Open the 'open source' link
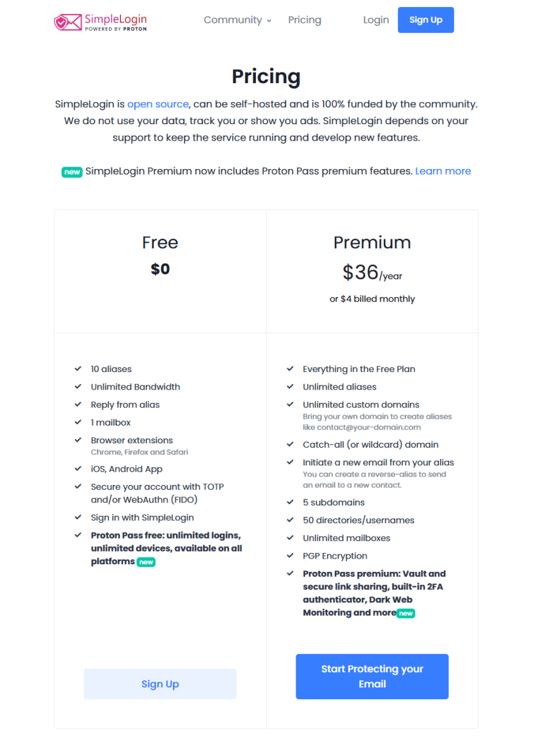 pos(157,103)
